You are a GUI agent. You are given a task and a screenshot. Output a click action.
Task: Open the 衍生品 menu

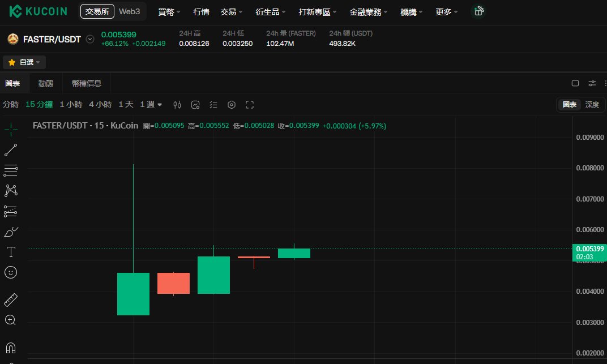(271, 11)
